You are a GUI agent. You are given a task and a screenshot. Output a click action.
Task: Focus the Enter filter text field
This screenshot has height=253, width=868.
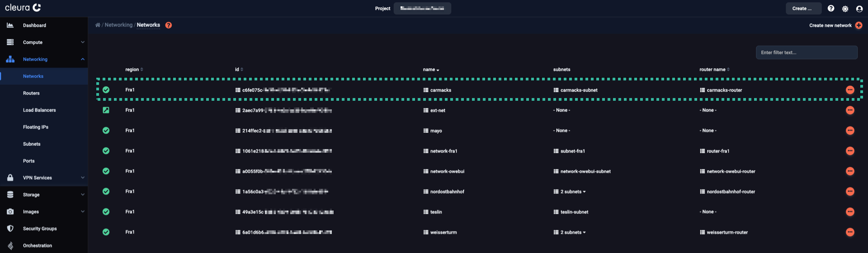point(807,52)
